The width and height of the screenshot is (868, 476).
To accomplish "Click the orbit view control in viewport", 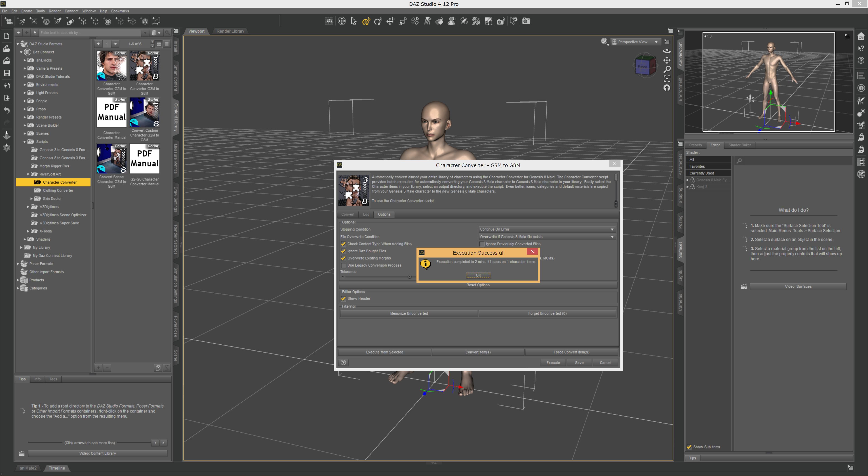I will pyautogui.click(x=667, y=51).
